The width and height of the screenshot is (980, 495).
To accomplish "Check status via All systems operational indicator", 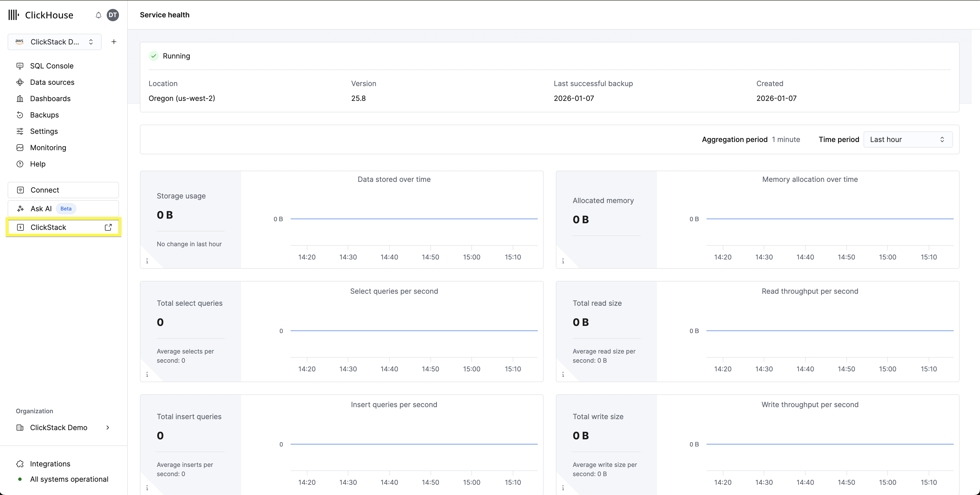I will (x=69, y=479).
